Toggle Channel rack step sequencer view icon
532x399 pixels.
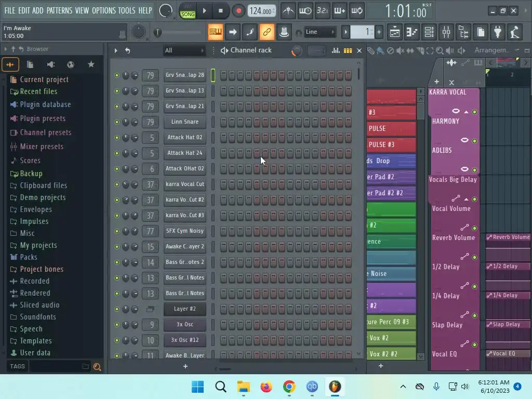[x=348, y=50]
